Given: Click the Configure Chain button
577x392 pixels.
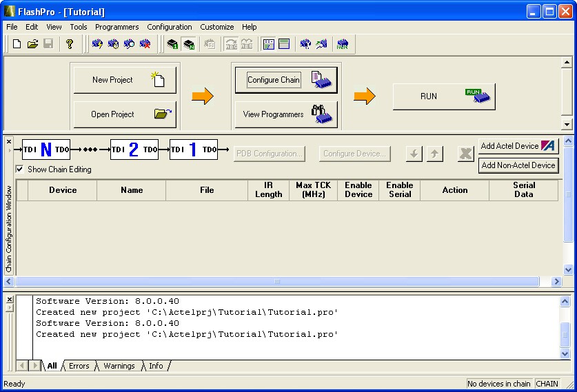Looking at the screenshot, I should [x=286, y=80].
